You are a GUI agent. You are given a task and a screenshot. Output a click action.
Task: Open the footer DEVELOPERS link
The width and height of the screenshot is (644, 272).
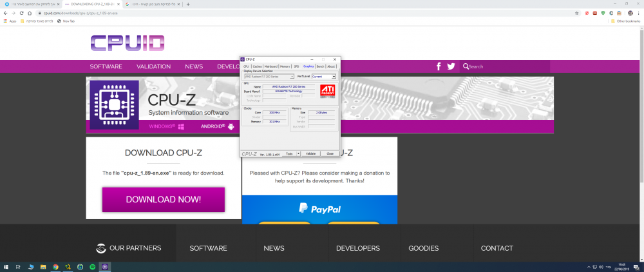[357, 249]
